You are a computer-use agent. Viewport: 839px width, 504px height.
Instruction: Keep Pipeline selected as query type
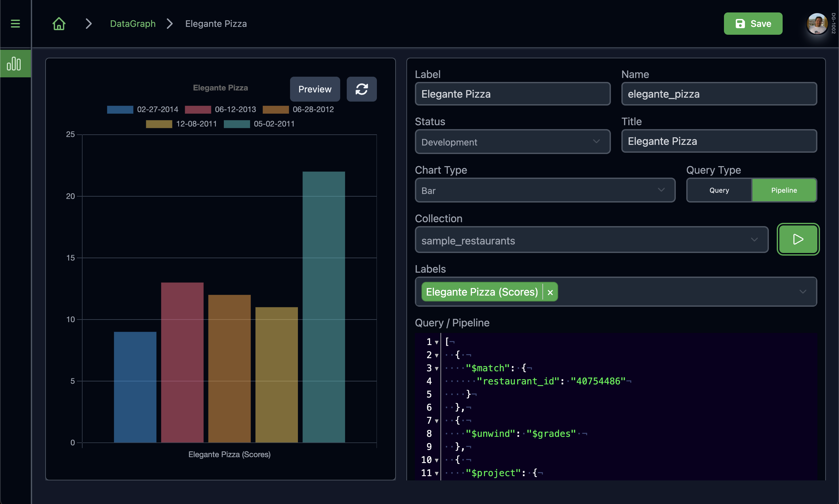(x=784, y=190)
